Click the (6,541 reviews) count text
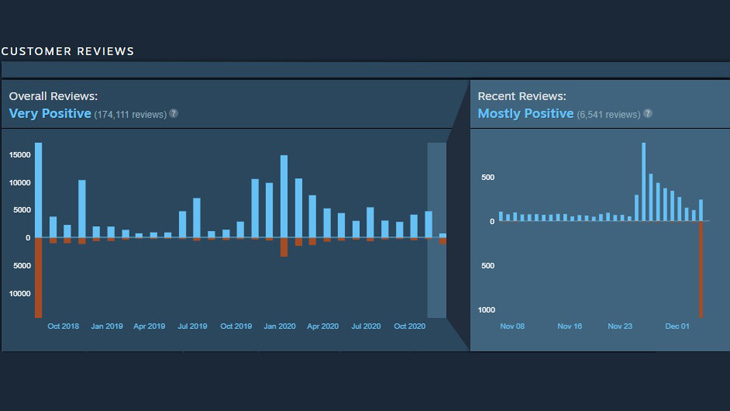730x411 pixels. click(608, 115)
